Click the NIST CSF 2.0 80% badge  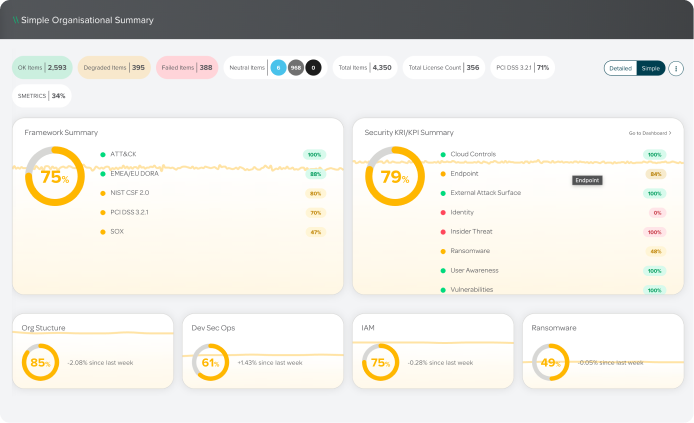pyautogui.click(x=316, y=193)
